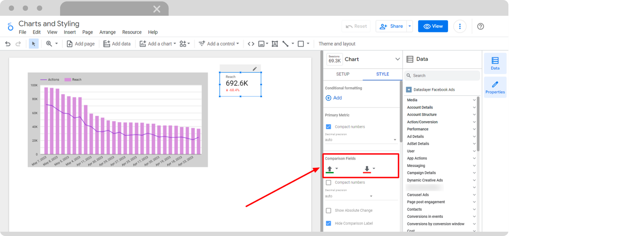This screenshot has height=236, width=644.
Task: Open the help question mark icon
Action: 480,26
